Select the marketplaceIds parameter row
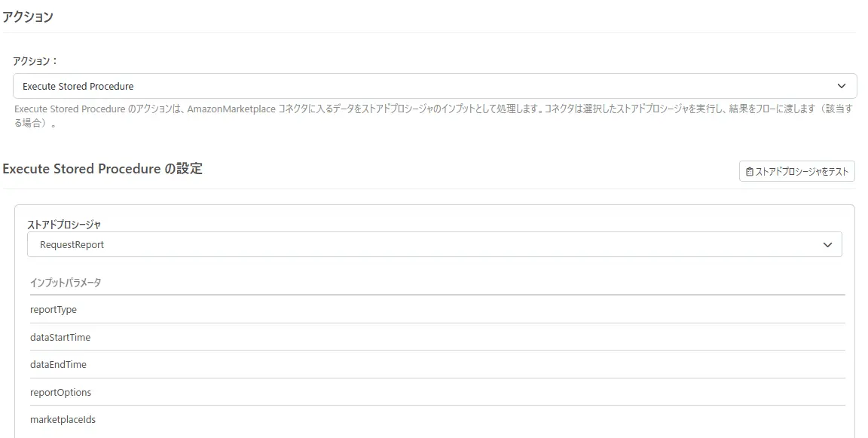Image resolution: width=868 pixels, height=438 pixels. point(63,420)
